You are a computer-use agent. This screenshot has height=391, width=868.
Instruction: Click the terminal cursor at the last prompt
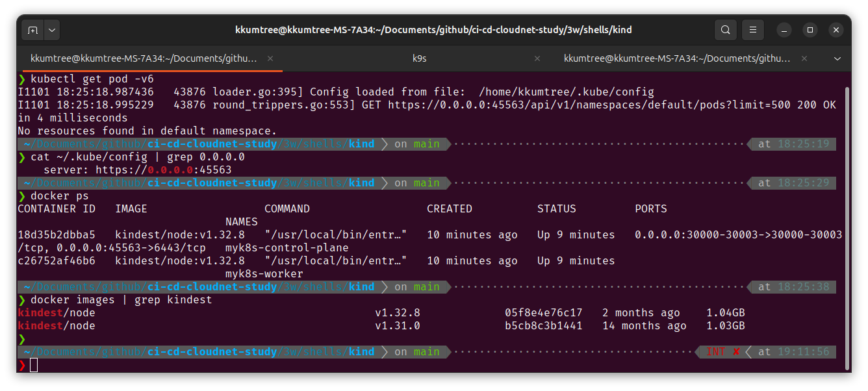click(x=34, y=365)
